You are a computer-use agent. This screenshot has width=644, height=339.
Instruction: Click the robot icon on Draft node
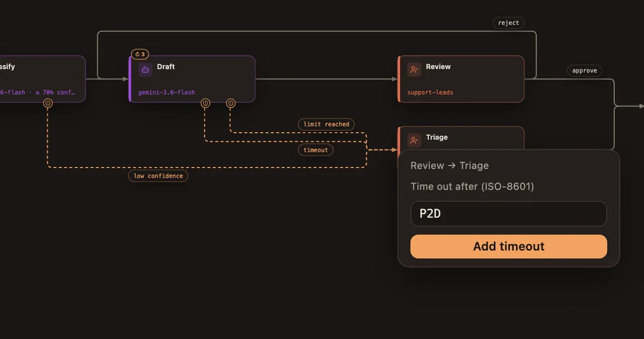pos(145,70)
